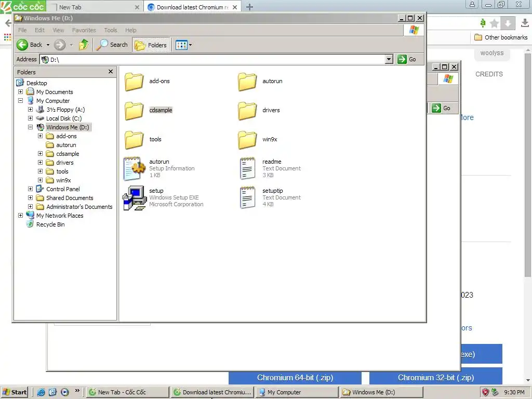Collapse Windows Me (D:) tree node
This screenshot has width=532, height=399.
point(30,127)
